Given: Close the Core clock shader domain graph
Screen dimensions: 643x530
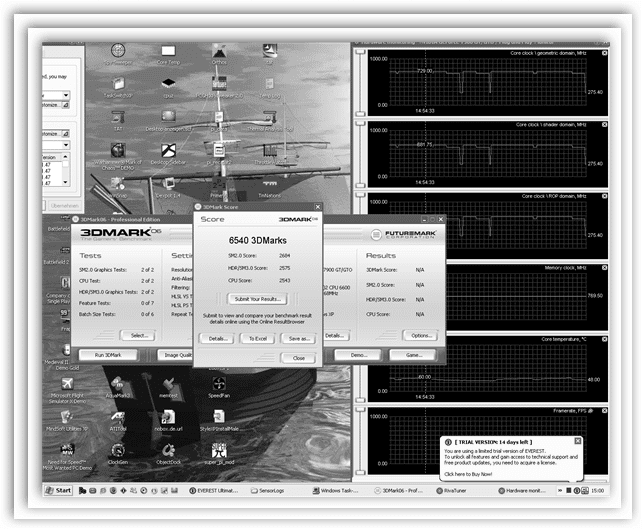Looking at the screenshot, I should pyautogui.click(x=604, y=124).
